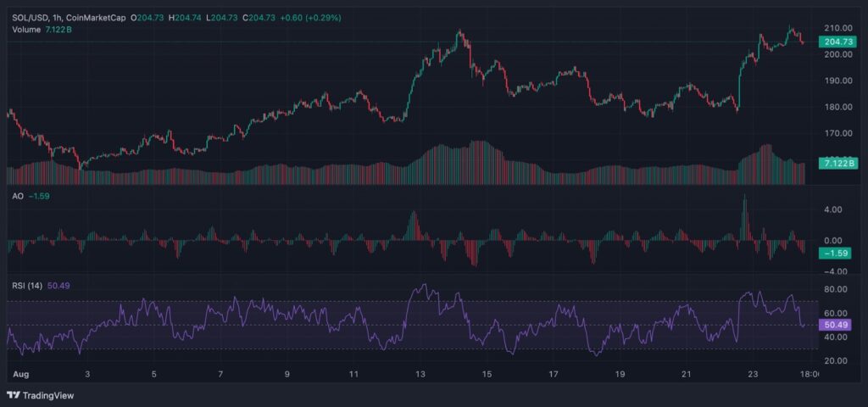Viewport: 868px width, 407px height.
Task: Click the 23 date label on time axis
Action: coord(754,374)
